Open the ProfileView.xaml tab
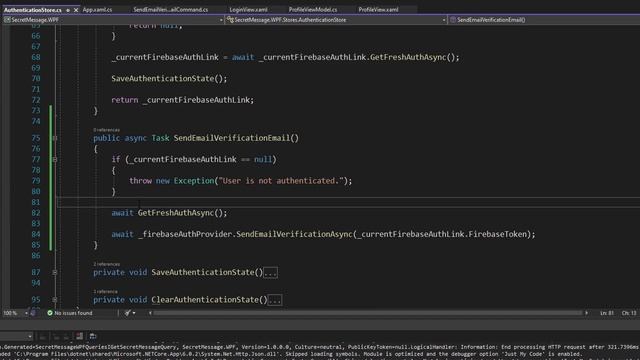Screen dimensions: 640x360 click(x=378, y=9)
